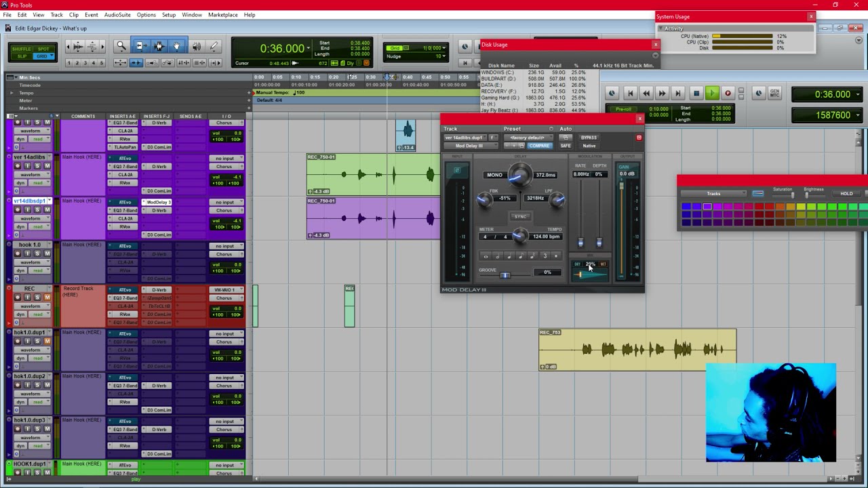Select the Trim tool
The image size is (868, 488).
[140, 46]
